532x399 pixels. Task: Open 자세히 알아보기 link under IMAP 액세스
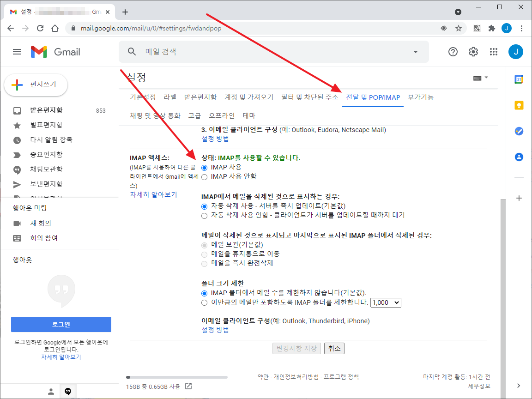(x=153, y=195)
